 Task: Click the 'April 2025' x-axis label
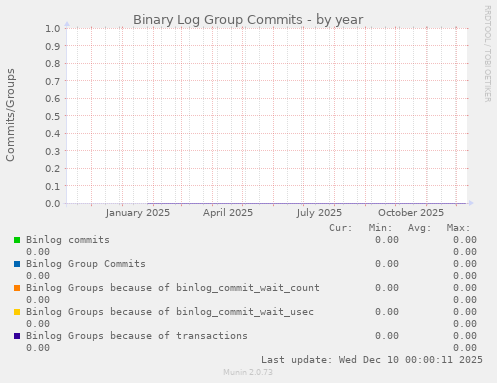pos(228,213)
